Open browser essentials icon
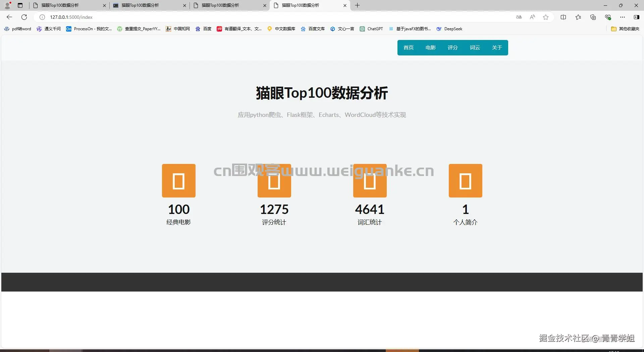Viewport: 644px width, 352px height. pyautogui.click(x=608, y=17)
